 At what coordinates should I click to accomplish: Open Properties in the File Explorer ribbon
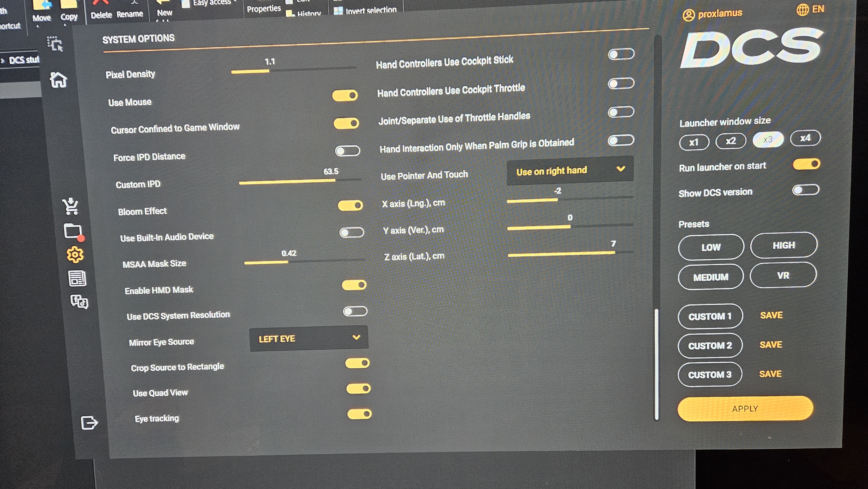(263, 8)
